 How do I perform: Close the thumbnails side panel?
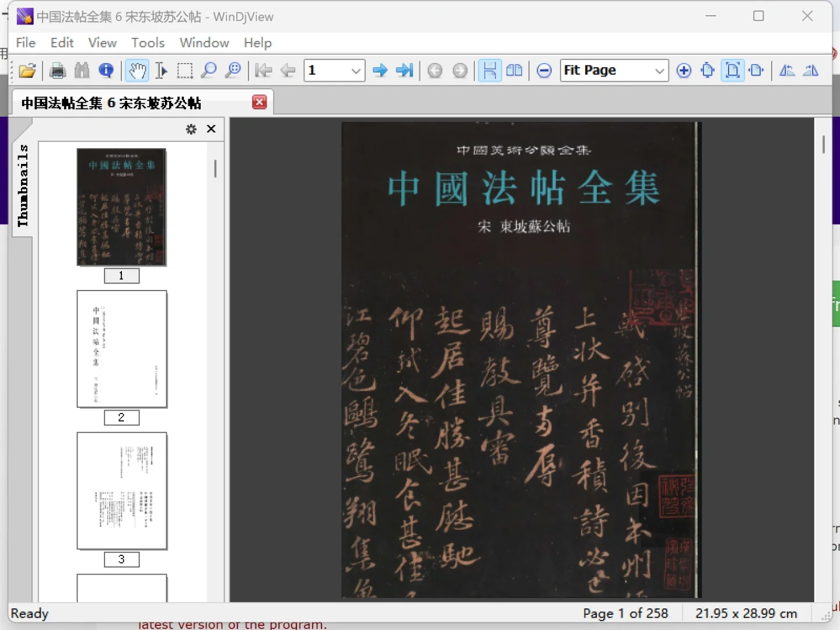point(211,129)
